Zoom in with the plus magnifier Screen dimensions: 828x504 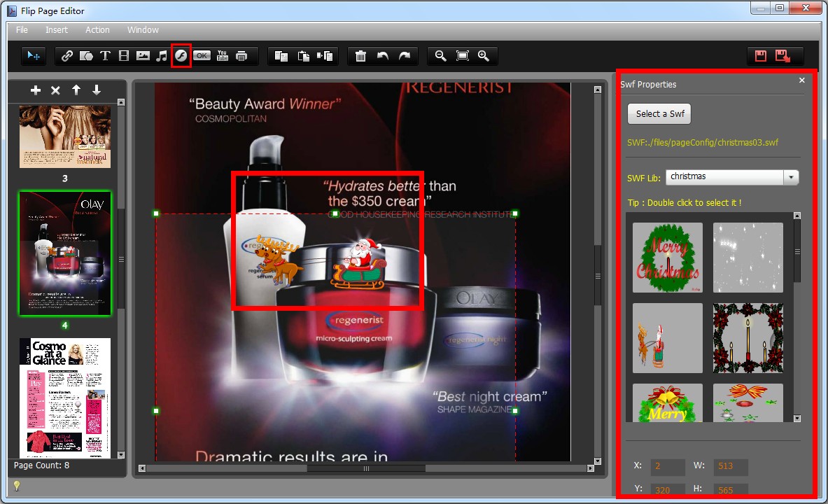tap(484, 55)
